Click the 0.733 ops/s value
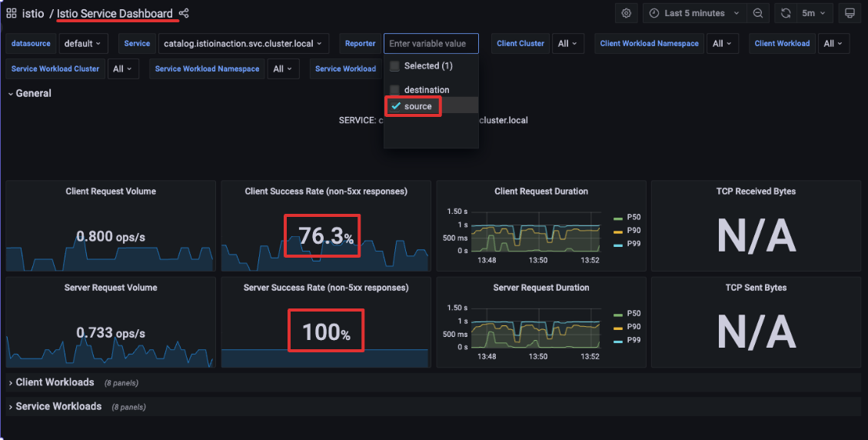868x440 pixels. click(x=111, y=333)
